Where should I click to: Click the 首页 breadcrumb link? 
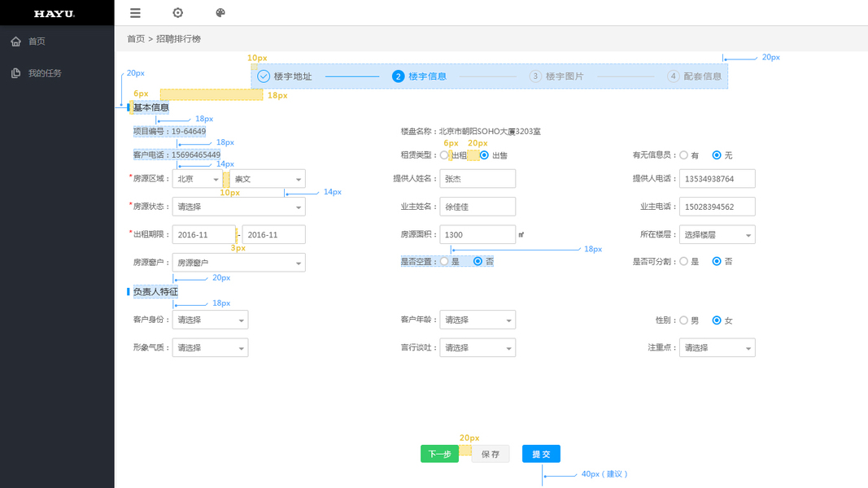coord(136,39)
